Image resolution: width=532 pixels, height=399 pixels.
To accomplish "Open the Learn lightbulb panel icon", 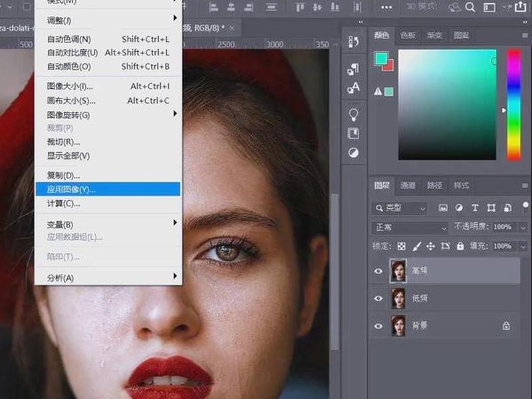I will pos(354,114).
